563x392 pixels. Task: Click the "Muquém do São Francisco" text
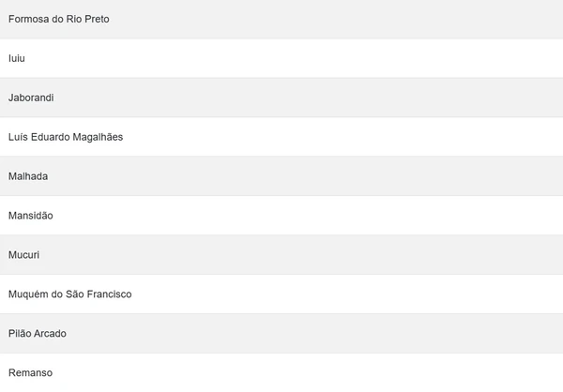click(69, 294)
